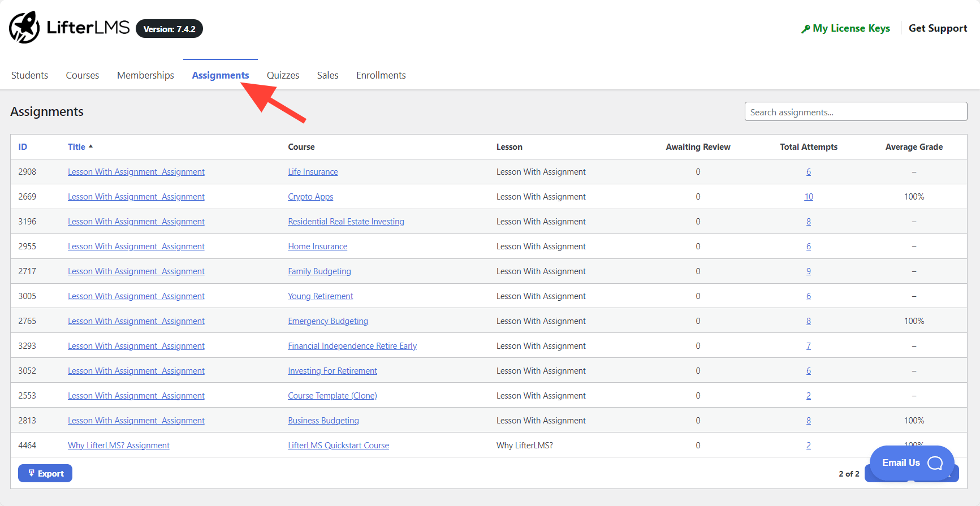This screenshot has width=980, height=506.
Task: Open assignment title in row ID 2955
Action: click(136, 246)
